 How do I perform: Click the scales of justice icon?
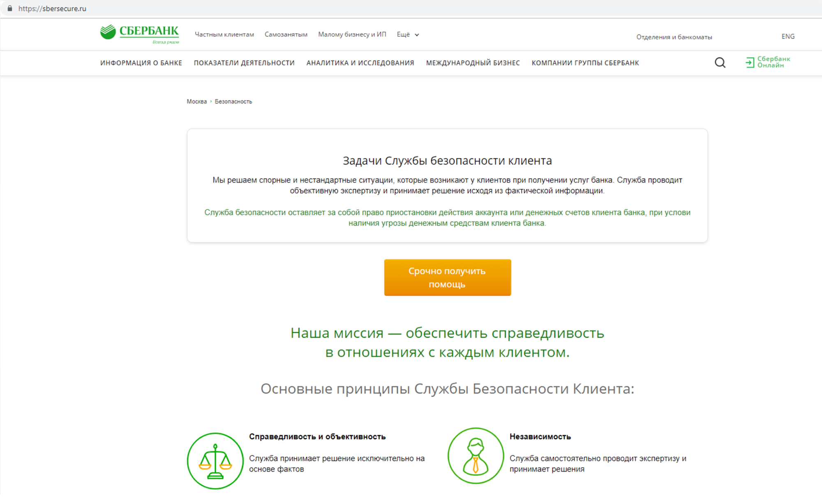pyautogui.click(x=215, y=461)
